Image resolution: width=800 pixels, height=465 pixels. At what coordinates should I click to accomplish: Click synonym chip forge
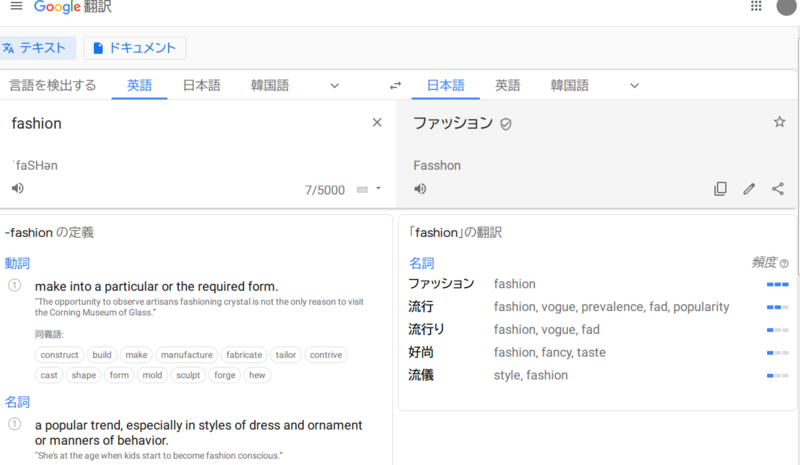pyautogui.click(x=224, y=375)
